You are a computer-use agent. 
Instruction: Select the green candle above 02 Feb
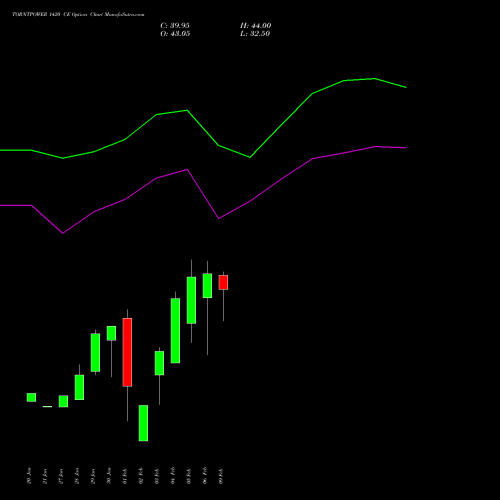143,423
